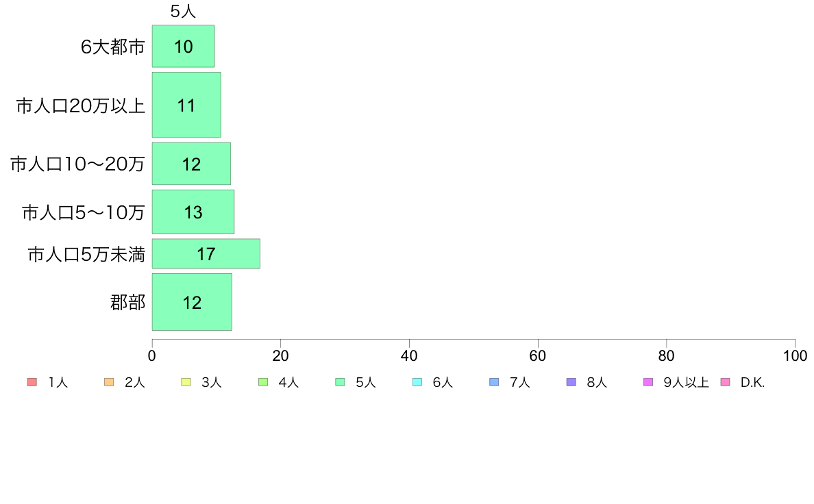Click the 5人 column header label
The height and width of the screenshot is (504, 814).
click(183, 12)
